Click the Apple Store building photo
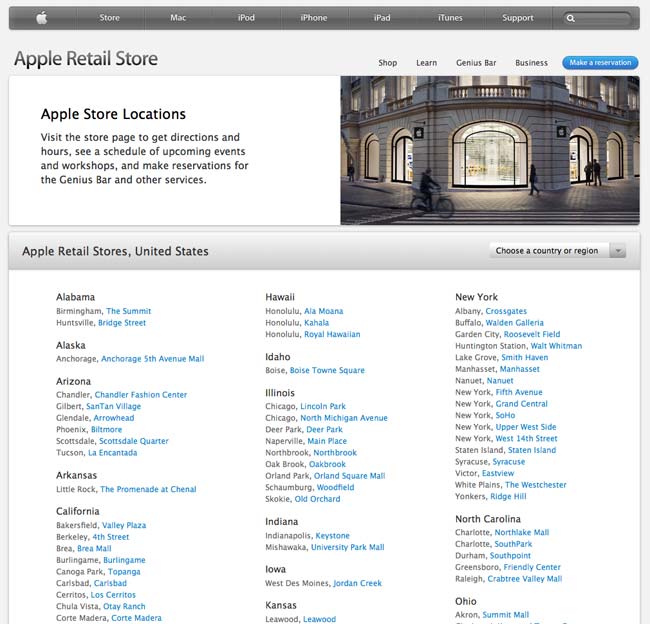 [490, 151]
